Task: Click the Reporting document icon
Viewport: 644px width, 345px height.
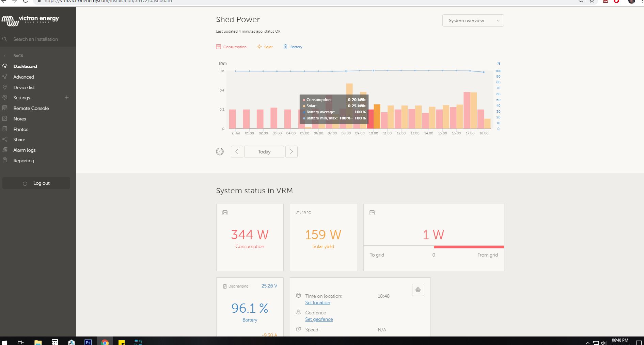Action: click(5, 160)
